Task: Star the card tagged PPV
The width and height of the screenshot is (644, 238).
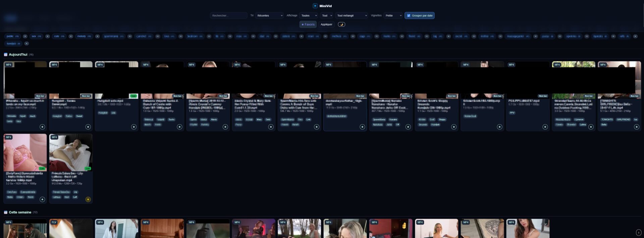Action: click(545, 127)
